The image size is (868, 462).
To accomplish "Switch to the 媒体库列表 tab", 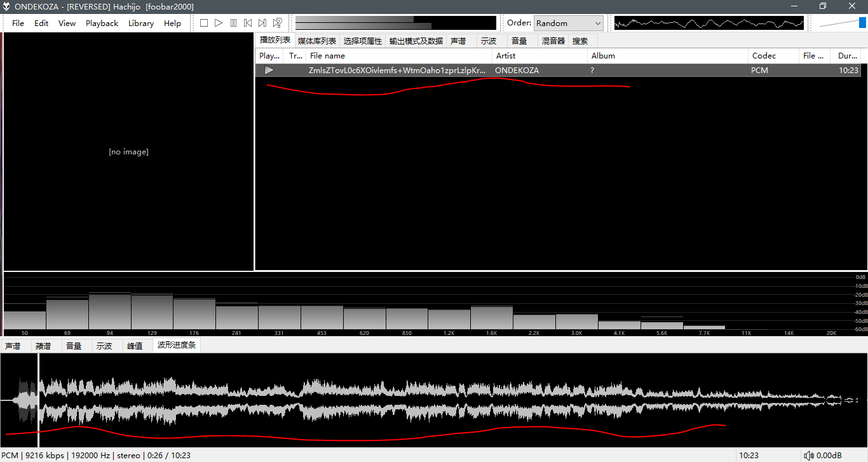I will [316, 41].
